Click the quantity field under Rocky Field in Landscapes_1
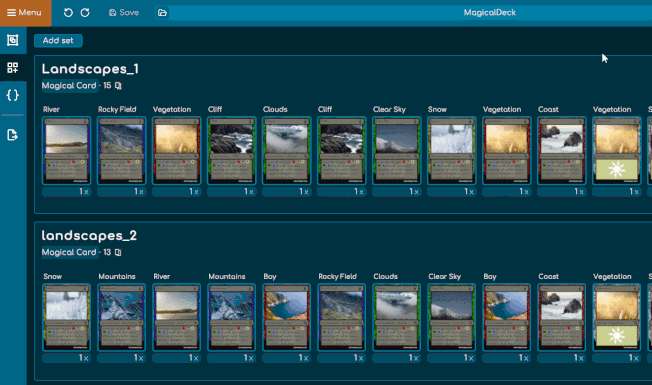The image size is (652, 385). tap(121, 192)
